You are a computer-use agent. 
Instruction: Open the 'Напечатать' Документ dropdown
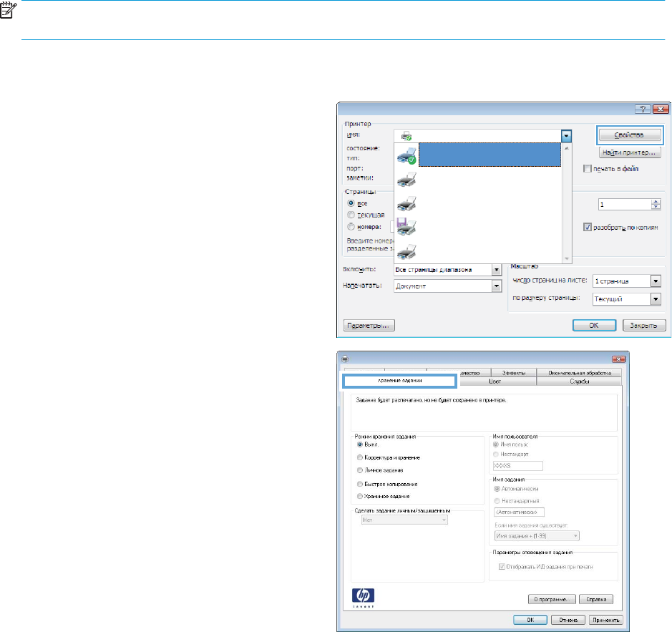(x=495, y=286)
